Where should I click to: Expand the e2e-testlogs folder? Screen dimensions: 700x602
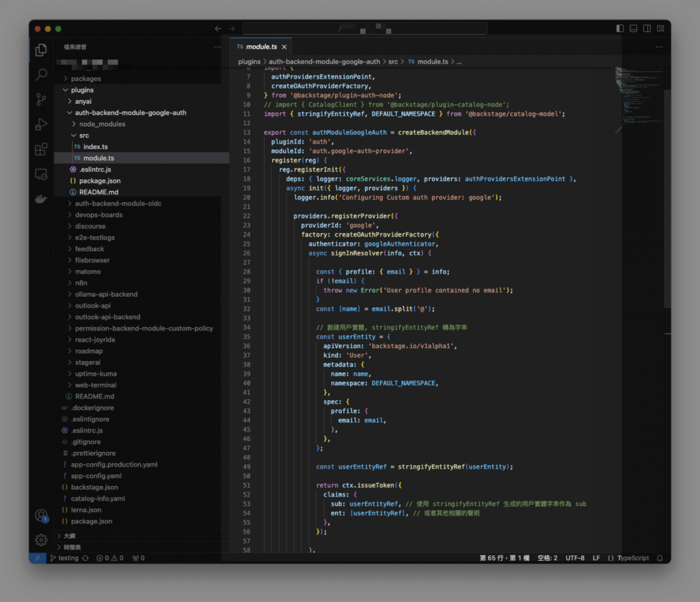[142, 237]
